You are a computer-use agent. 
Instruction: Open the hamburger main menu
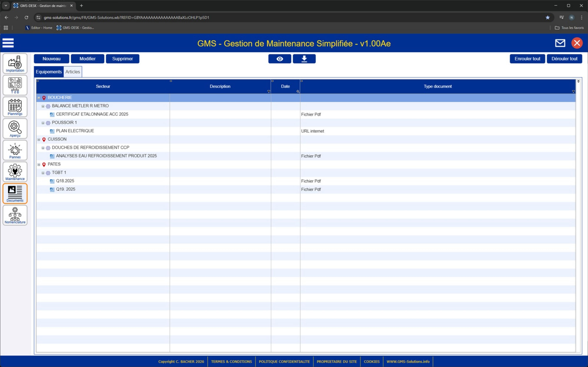point(8,43)
